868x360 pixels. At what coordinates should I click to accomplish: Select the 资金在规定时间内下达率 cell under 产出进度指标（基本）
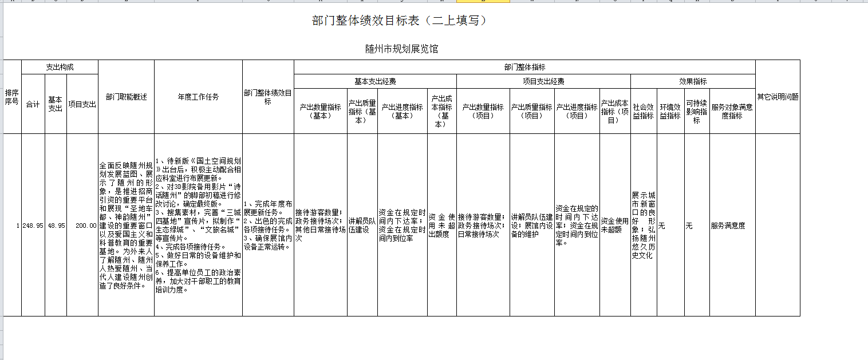point(403,225)
